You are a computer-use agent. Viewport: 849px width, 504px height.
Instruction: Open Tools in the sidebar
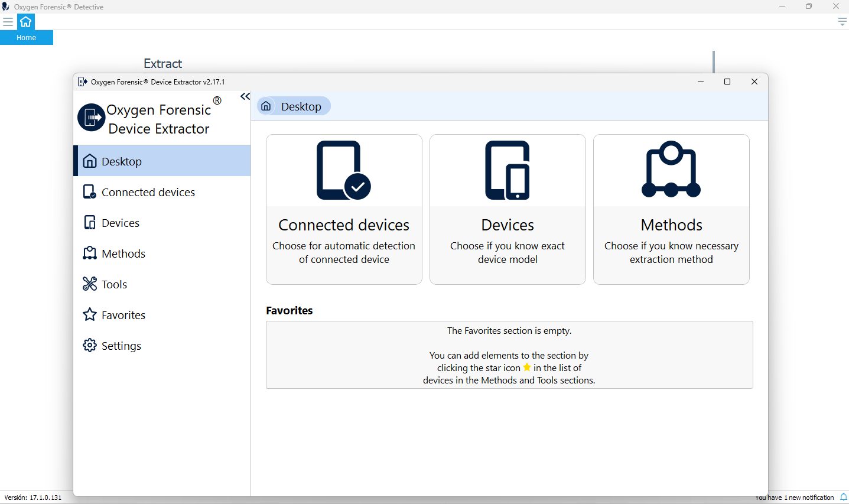[x=162, y=284]
